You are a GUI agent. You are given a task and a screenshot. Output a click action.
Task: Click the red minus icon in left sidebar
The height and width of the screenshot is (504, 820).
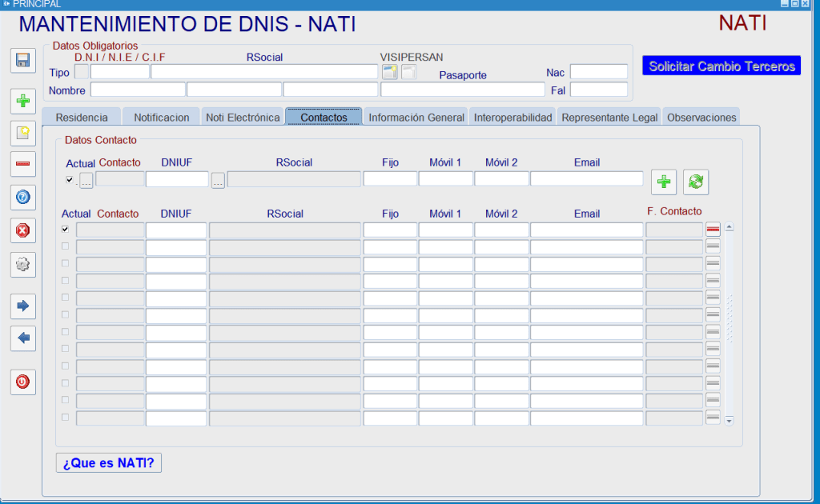pos(22,164)
